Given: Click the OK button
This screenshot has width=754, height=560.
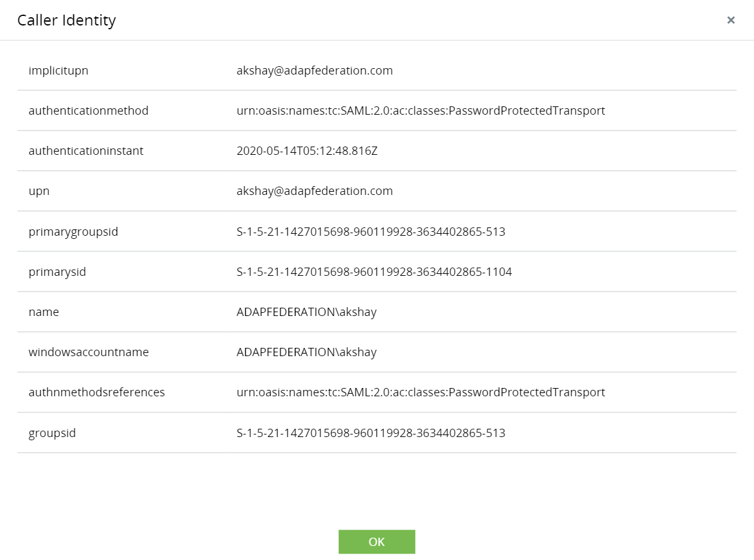Looking at the screenshot, I should [376, 542].
